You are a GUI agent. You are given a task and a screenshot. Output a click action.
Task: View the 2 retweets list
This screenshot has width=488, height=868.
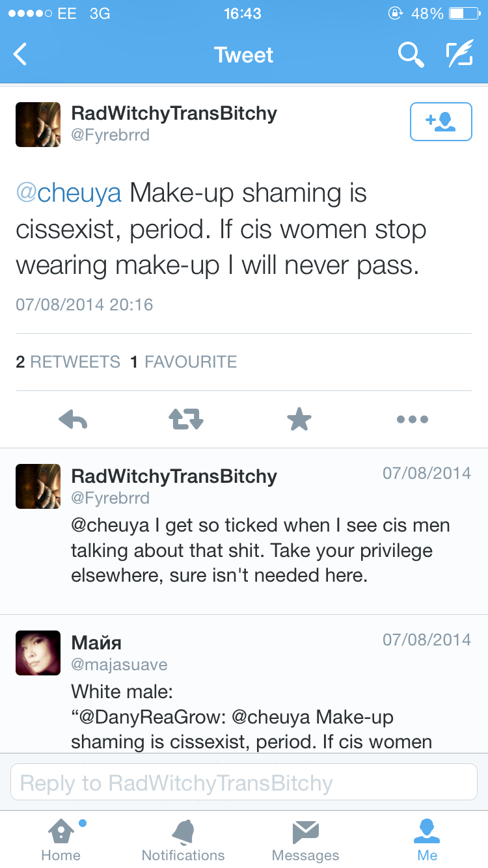pyautogui.click(x=68, y=362)
